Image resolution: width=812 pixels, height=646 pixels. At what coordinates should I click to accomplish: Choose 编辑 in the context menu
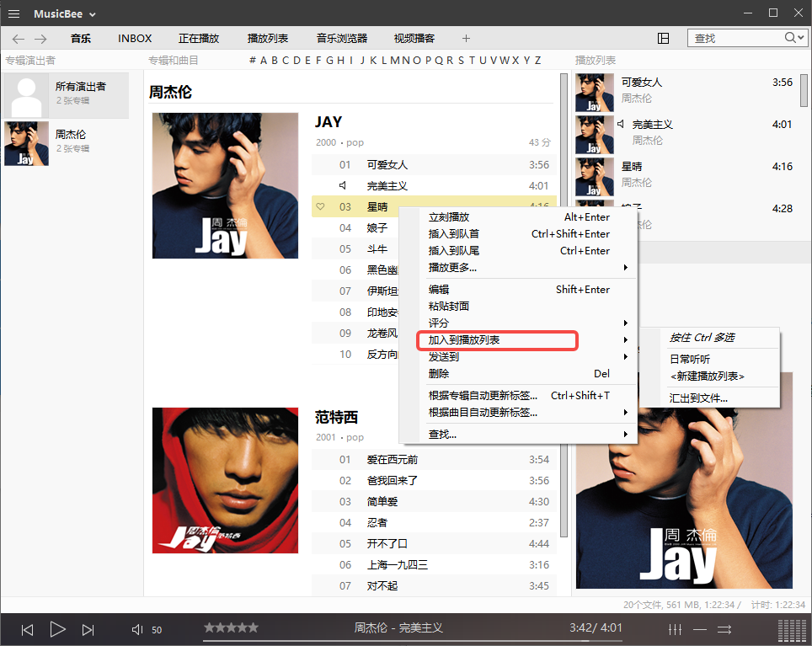518,290
